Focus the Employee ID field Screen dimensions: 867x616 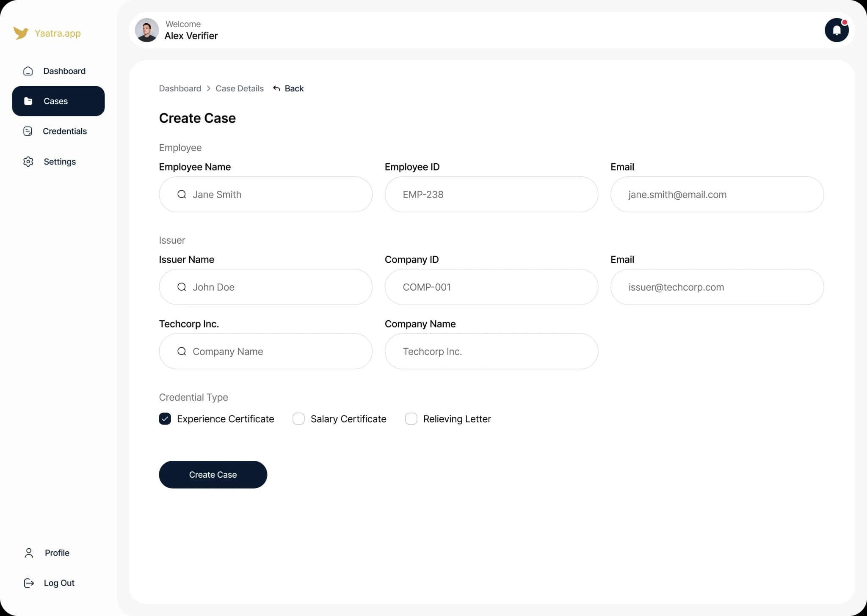pos(491,194)
